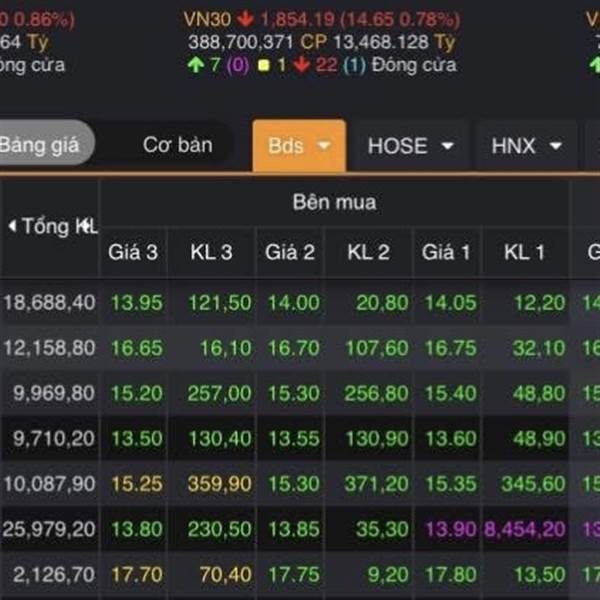
Task: Open the Bds dropdown arrow
Action: 324,145
